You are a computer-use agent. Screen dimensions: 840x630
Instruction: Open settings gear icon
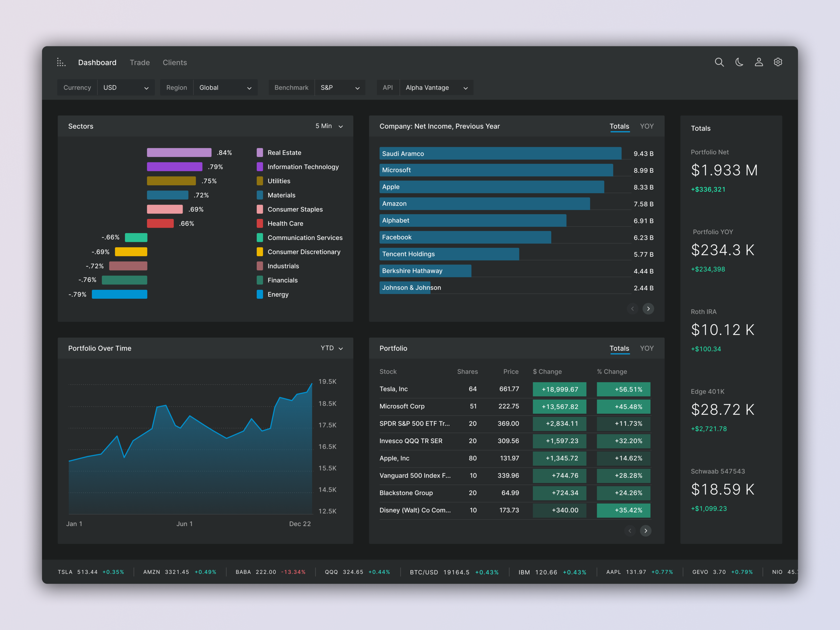tap(778, 62)
